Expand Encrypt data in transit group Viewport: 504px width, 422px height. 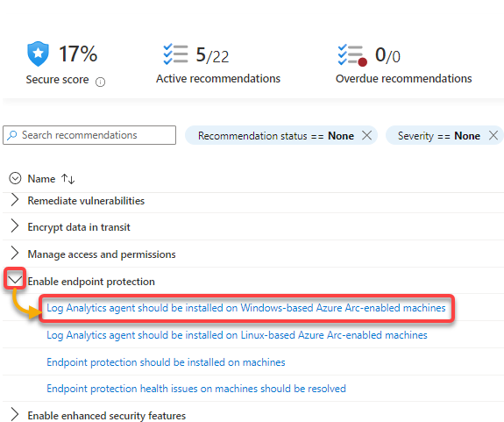15,225
